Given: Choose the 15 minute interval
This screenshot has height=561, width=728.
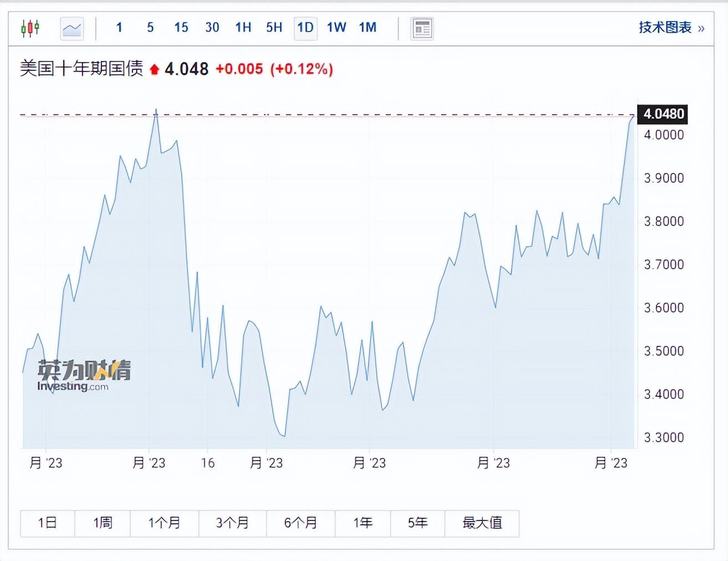Looking at the screenshot, I should pos(181,27).
